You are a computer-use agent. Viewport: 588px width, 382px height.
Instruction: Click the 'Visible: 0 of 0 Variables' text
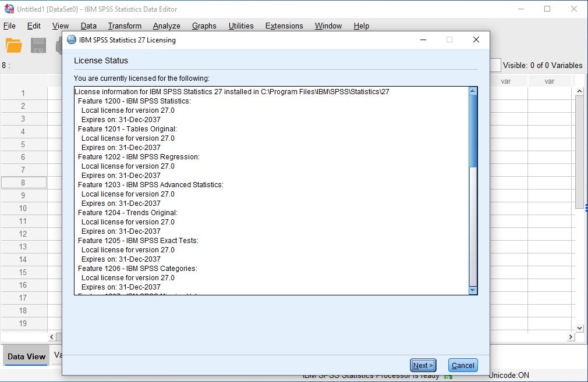click(x=543, y=65)
